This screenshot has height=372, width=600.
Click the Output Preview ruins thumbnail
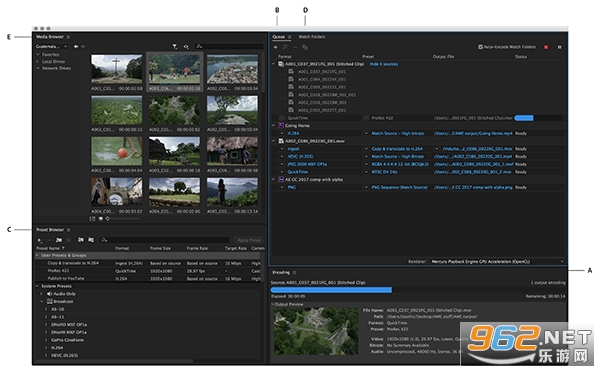(x=316, y=331)
